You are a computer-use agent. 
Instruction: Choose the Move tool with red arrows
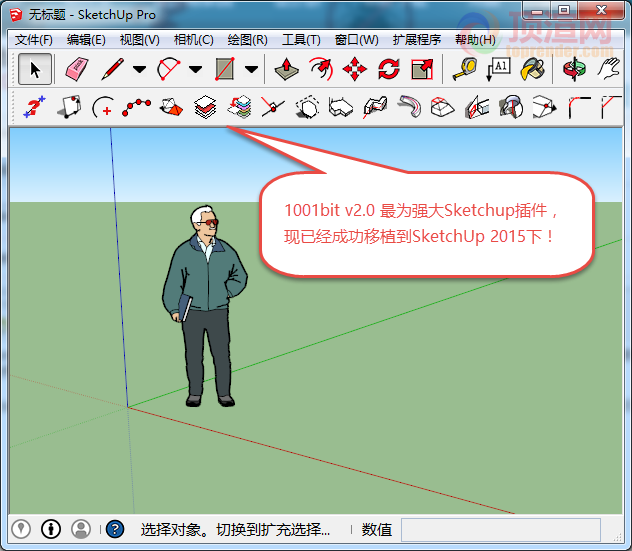click(x=355, y=69)
